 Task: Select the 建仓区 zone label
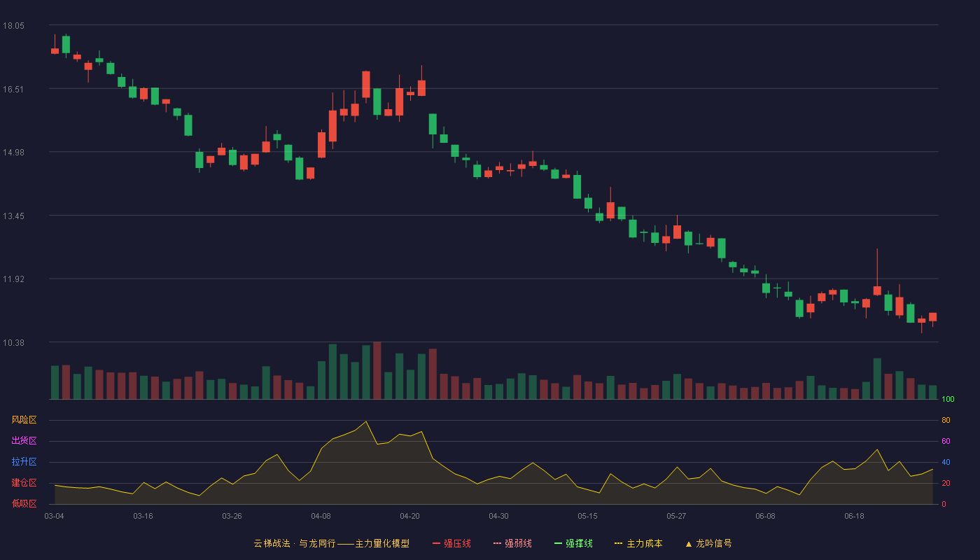(24, 483)
